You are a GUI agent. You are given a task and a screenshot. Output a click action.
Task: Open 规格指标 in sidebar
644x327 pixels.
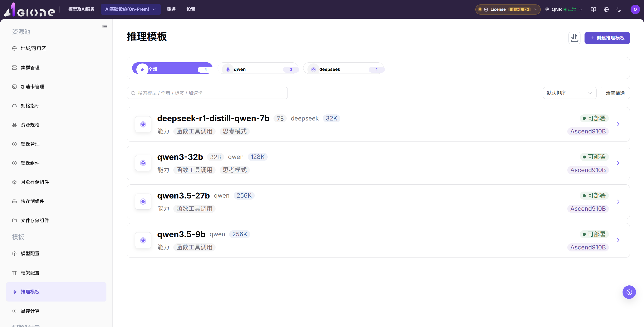(x=56, y=106)
